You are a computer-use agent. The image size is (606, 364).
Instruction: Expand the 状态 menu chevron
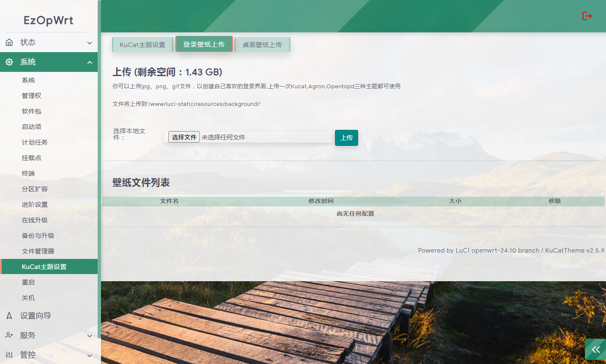(x=89, y=43)
